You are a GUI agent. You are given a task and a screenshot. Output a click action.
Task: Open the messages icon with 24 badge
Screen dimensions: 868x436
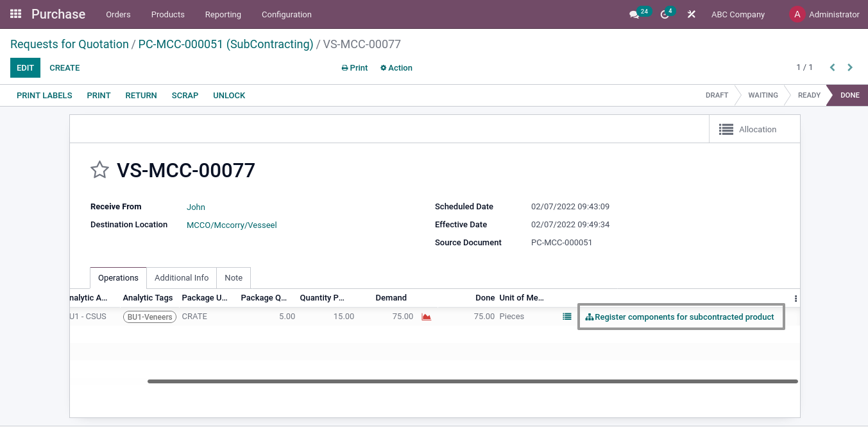[634, 14]
